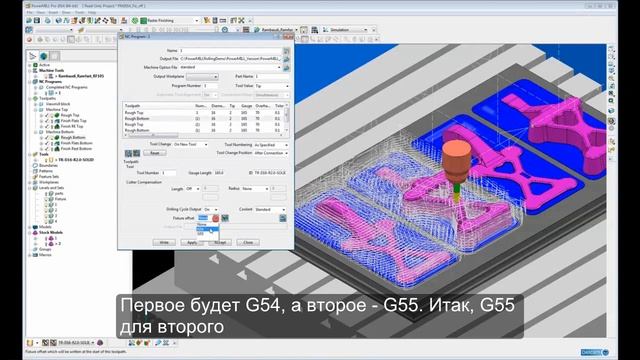Open the Radius compensation dropdown

[255, 189]
